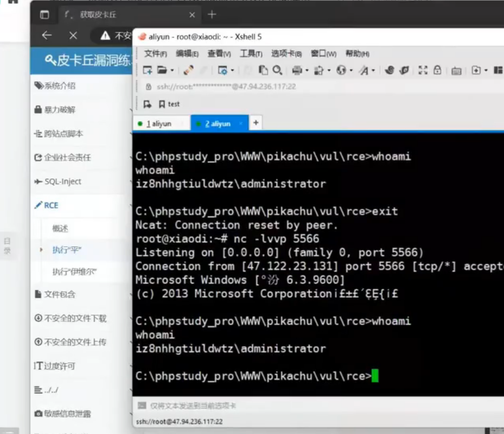Click the keyboard mapping icon
504x434 pixels.
(456, 71)
